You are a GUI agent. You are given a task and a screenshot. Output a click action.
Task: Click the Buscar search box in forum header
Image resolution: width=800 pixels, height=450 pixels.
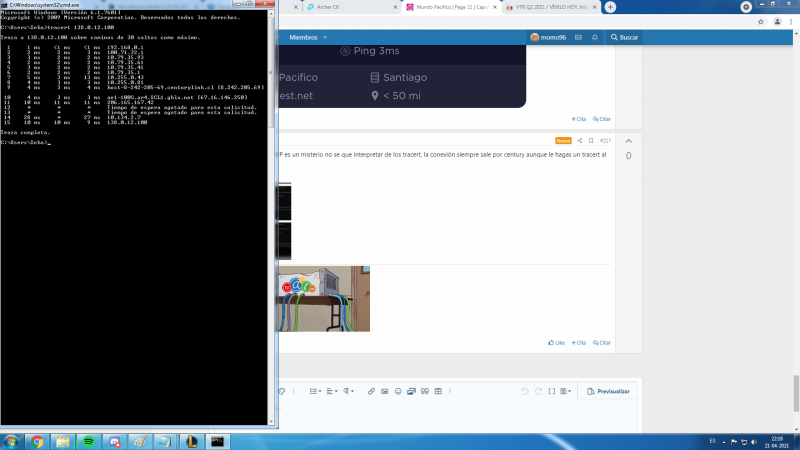point(624,37)
